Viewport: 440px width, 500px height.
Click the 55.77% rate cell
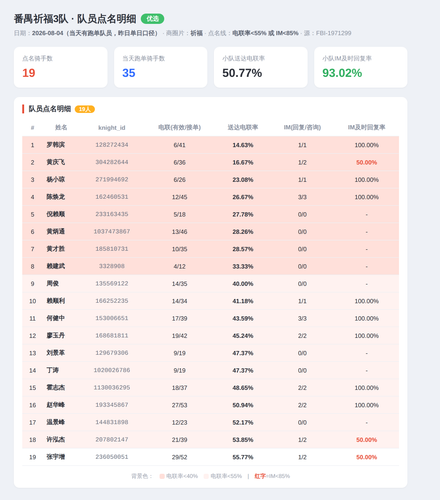pos(243,457)
